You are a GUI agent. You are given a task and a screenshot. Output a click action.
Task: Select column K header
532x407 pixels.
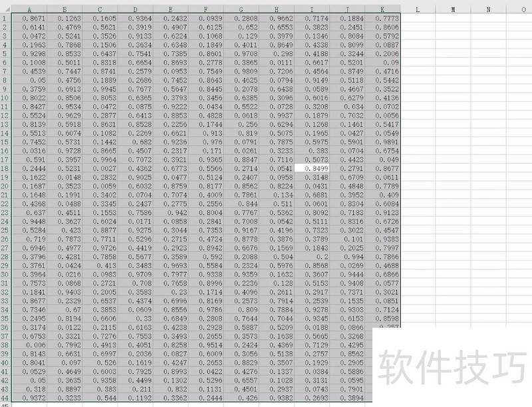coord(382,9)
